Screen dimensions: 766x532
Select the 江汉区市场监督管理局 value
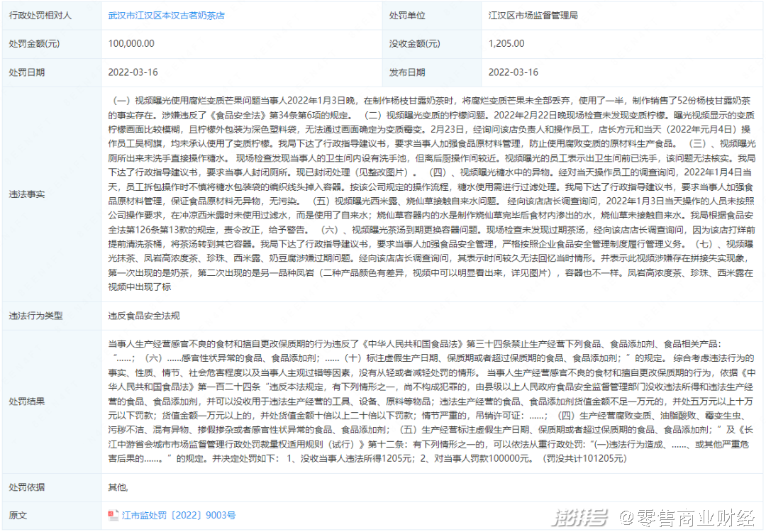coord(533,16)
